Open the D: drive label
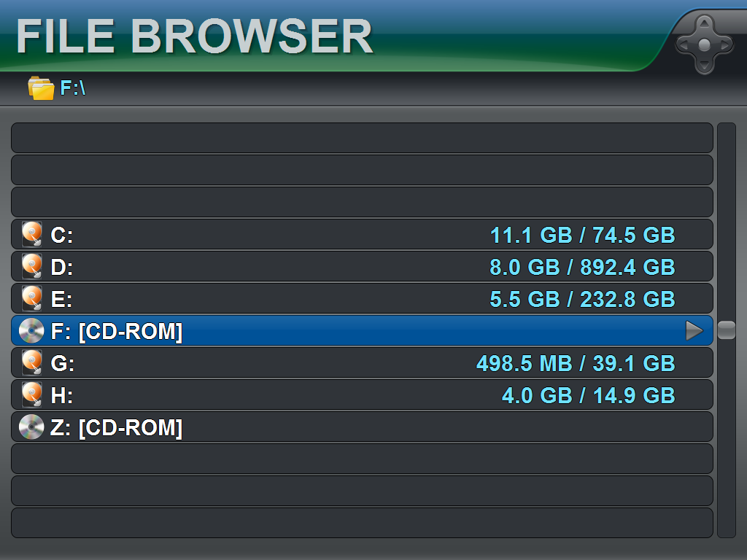Viewport: 747px width, 560px height. point(62,268)
